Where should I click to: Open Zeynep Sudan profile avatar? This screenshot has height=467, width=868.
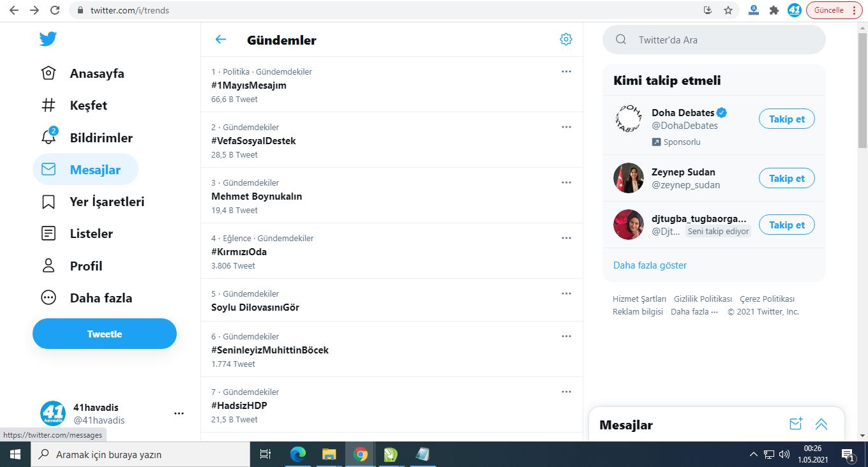coord(629,178)
